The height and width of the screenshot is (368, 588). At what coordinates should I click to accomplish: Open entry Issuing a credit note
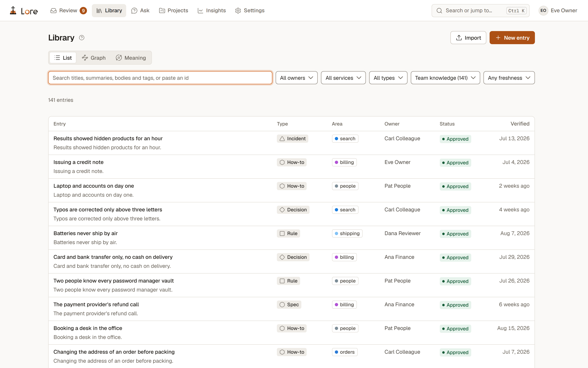pyautogui.click(x=78, y=162)
